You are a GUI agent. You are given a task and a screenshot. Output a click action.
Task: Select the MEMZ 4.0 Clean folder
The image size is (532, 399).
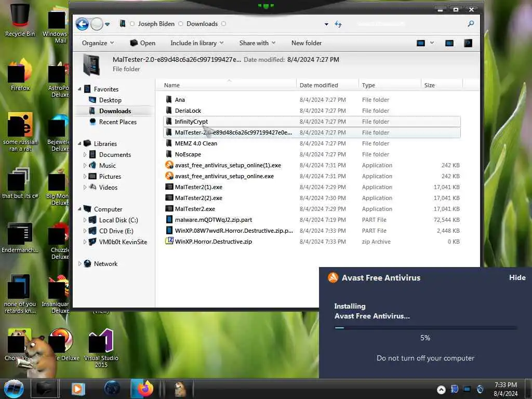(196, 143)
